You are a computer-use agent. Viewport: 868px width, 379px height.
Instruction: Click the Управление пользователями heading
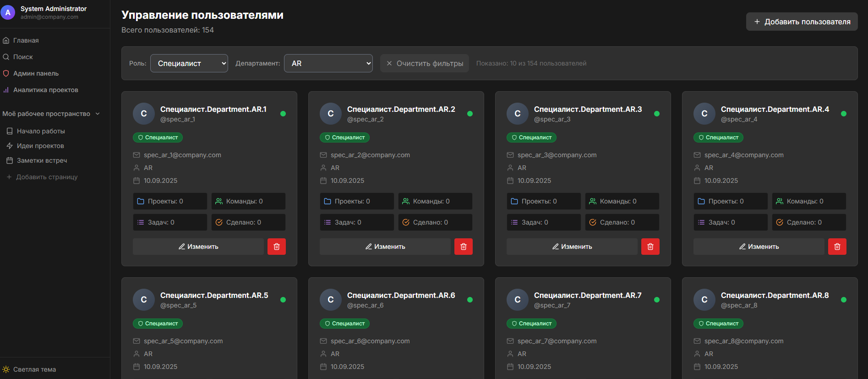pyautogui.click(x=202, y=15)
